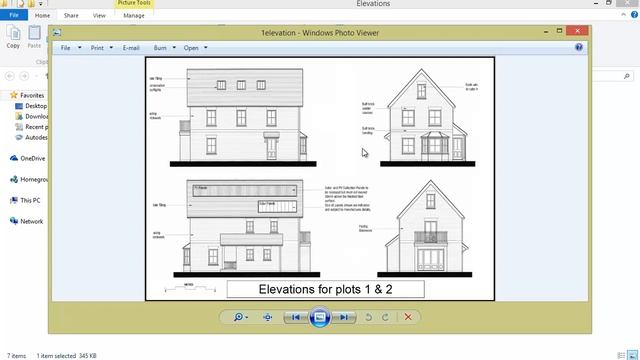640x360 pixels.
Task: Click '7 items' in Explorer status bar
Action: pos(16,356)
